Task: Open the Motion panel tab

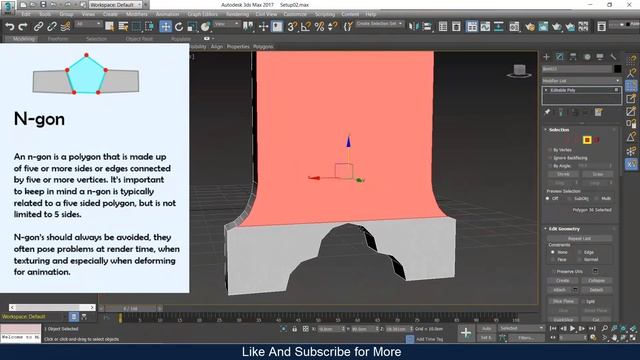Action: click(587, 57)
